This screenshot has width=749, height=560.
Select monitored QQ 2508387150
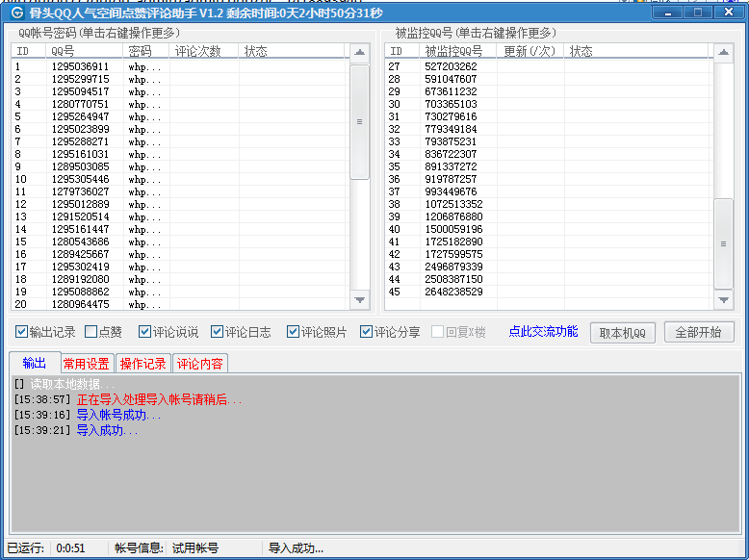[x=549, y=279]
